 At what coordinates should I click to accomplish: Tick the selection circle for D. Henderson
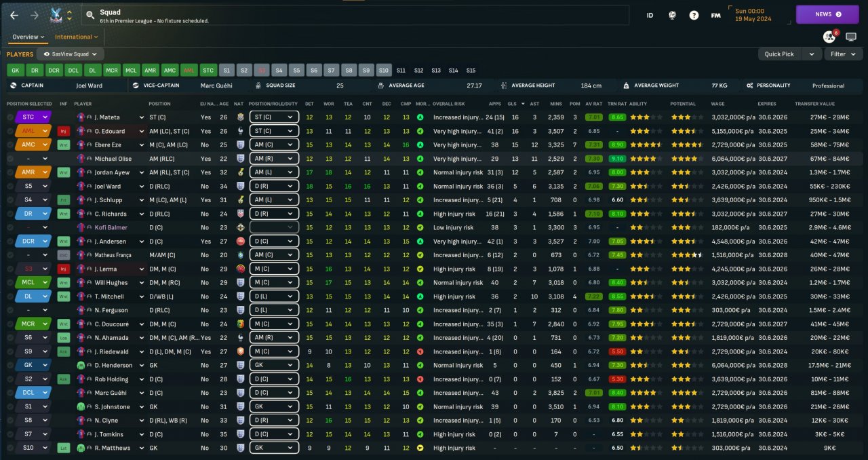[x=10, y=365]
